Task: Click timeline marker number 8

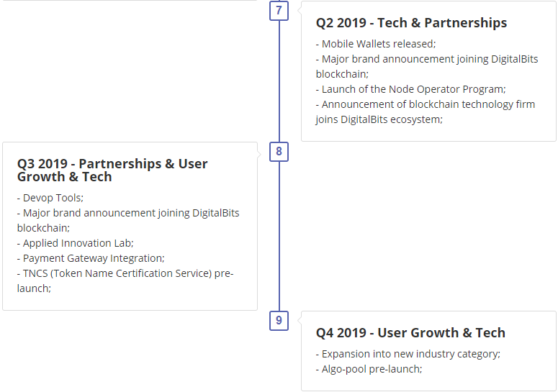Action: coord(279,151)
